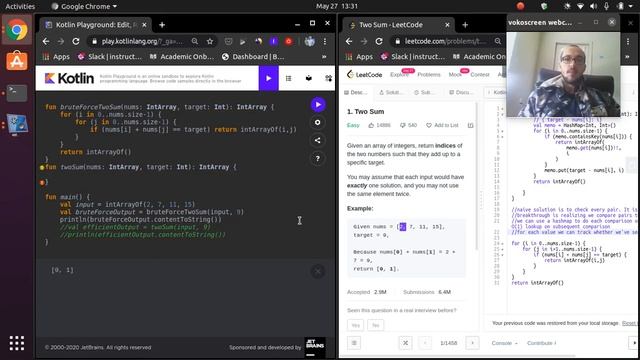Open the Problems menu on LeetCode
Viewport: 640px width, 360px height.
click(x=429, y=74)
